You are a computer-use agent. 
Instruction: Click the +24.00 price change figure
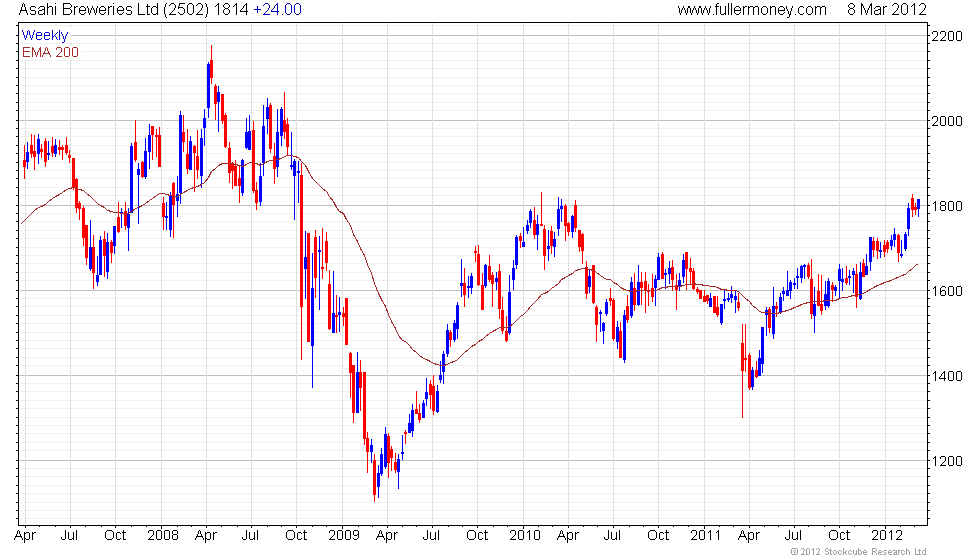277,10
